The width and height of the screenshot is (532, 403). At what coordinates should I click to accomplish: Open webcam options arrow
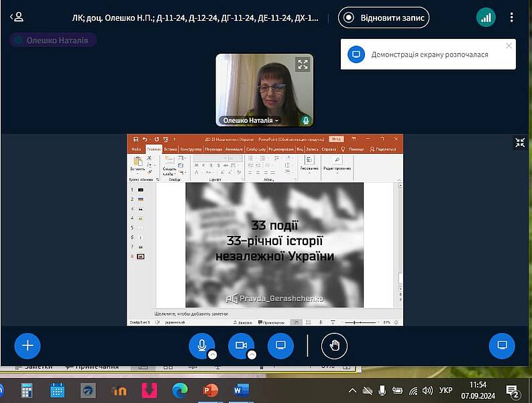tap(252, 355)
